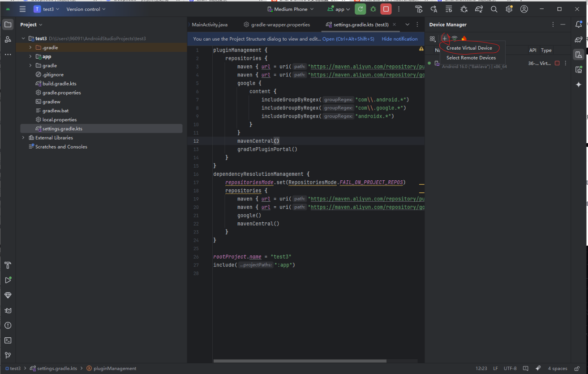Click the Firebase flame icon in Device Manager
The image size is (588, 374).
pos(464,39)
